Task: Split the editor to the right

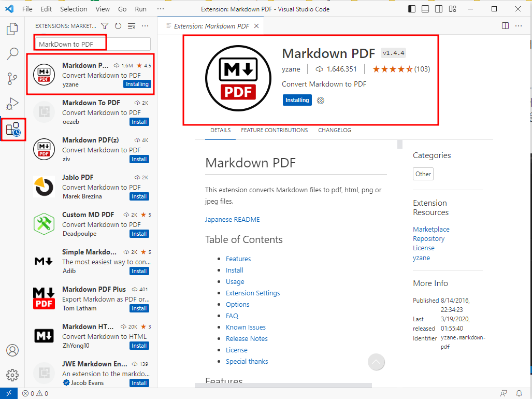Action: (505, 26)
